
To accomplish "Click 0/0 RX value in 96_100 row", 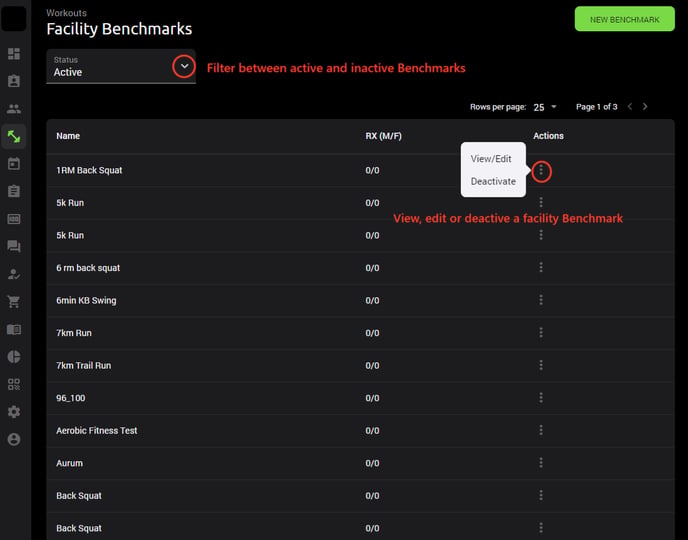I will tap(373, 398).
